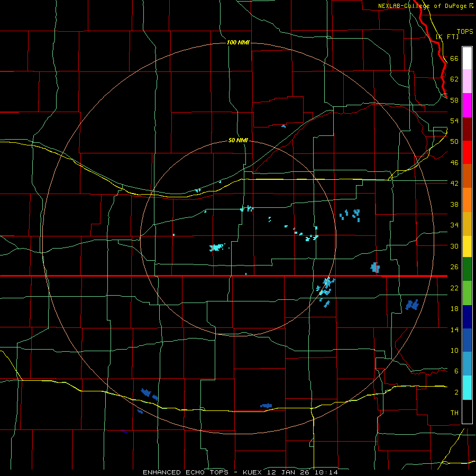The height and width of the screenshot is (476, 476).
Task: Click the bright red legend swatch near 46
Action: (467, 152)
